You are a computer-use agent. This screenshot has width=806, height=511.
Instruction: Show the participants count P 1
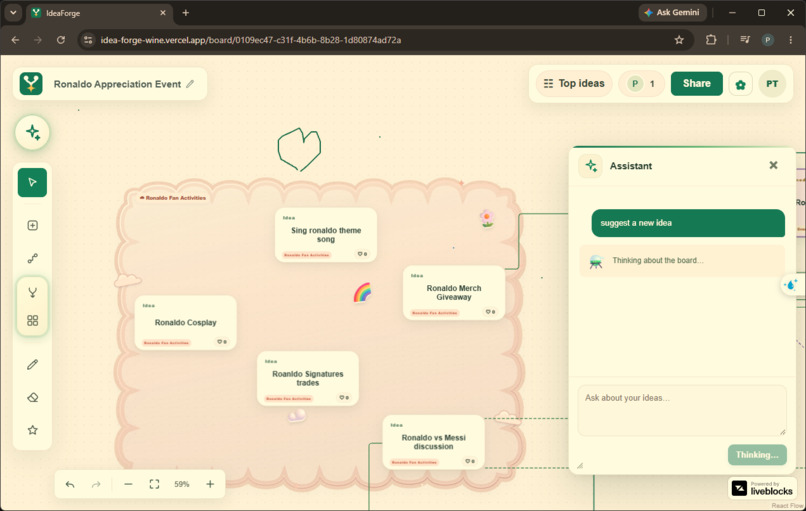642,84
